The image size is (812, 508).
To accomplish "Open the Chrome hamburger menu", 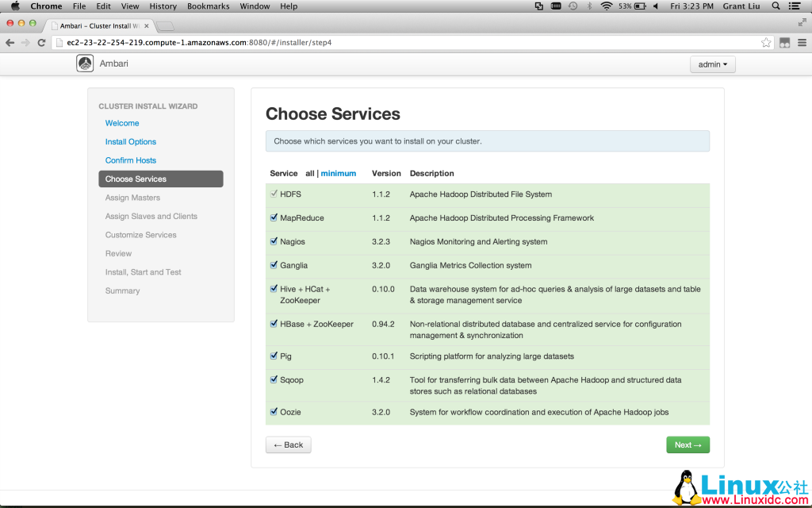I will [802, 42].
